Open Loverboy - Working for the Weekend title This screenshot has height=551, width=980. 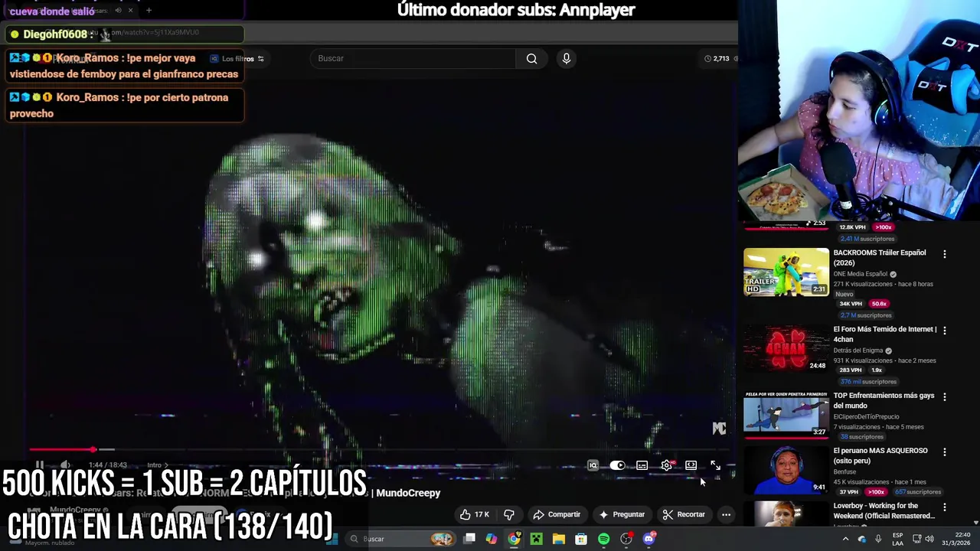tap(884, 510)
